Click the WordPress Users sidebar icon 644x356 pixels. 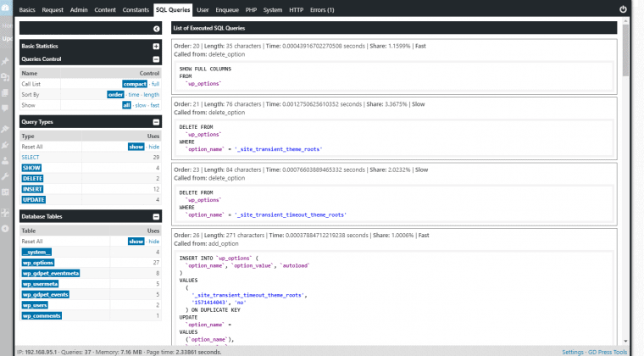coord(5,160)
